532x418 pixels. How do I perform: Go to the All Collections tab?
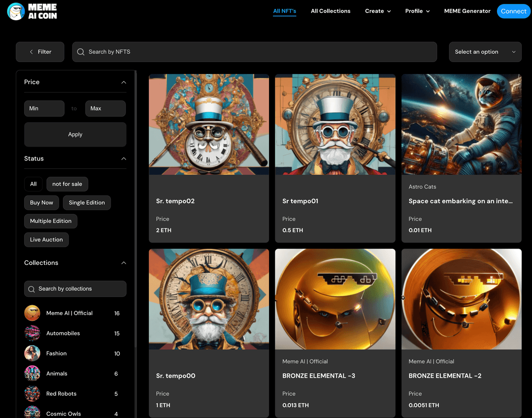pos(331,11)
